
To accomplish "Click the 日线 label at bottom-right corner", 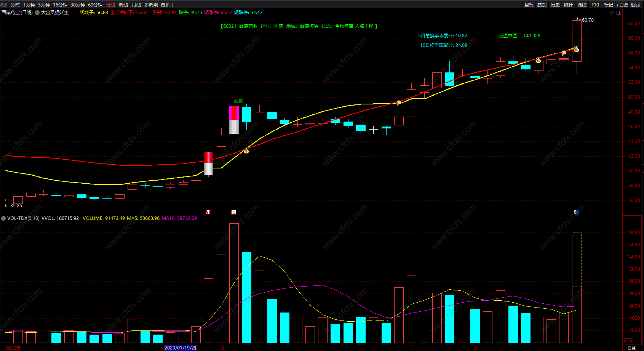I will [x=632, y=348].
